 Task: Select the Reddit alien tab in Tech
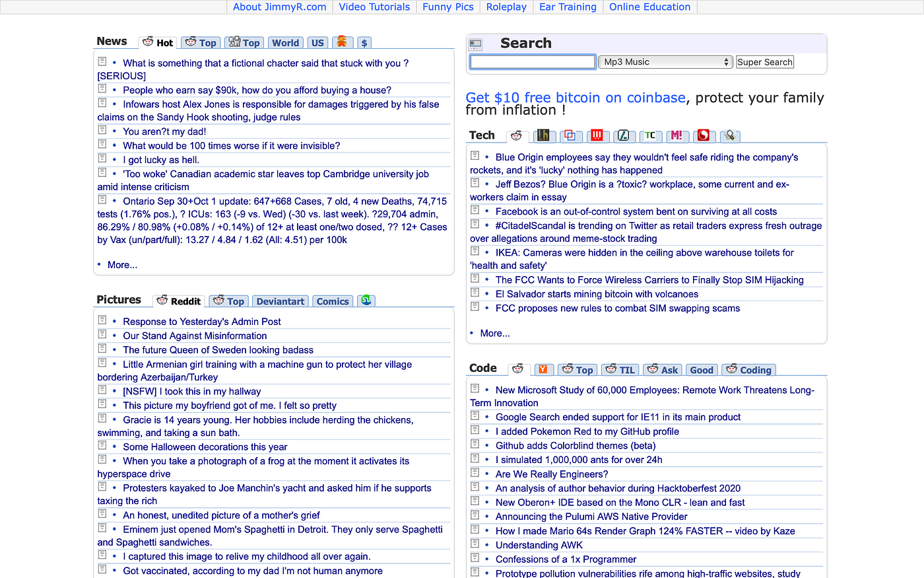[517, 135]
